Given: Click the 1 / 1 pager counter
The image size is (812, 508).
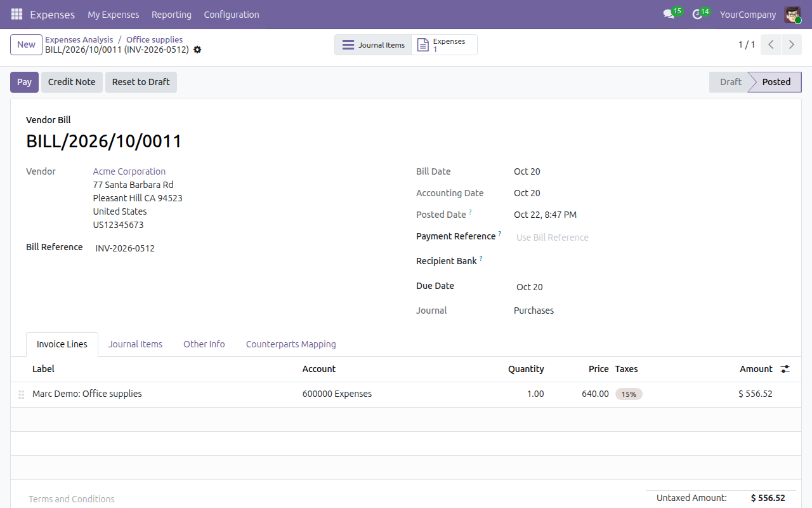Looking at the screenshot, I should [747, 44].
